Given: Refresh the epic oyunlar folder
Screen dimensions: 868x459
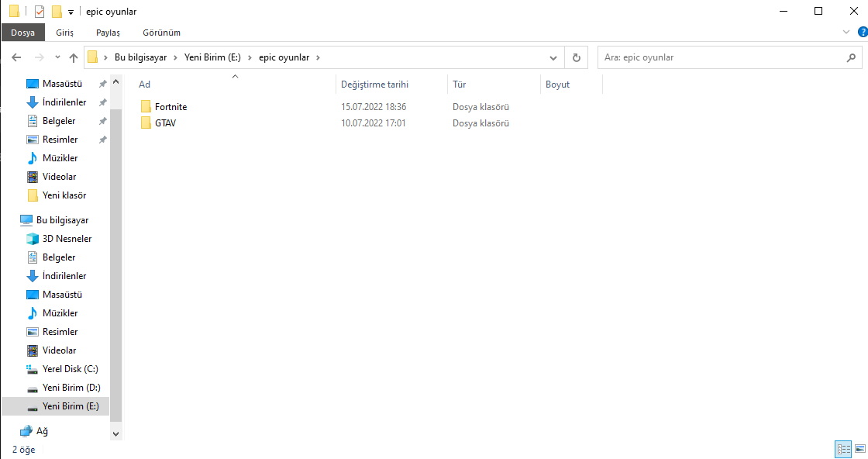Looking at the screenshot, I should point(577,57).
